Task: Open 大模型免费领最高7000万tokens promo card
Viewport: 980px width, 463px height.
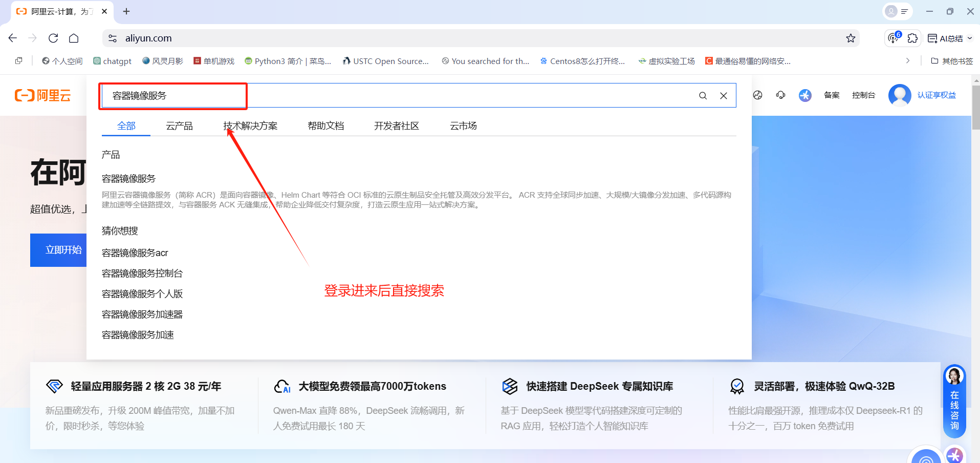Action: click(372, 405)
